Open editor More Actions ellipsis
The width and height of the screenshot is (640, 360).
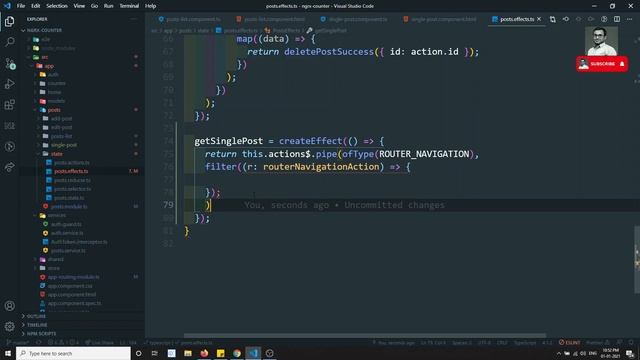(x=629, y=19)
